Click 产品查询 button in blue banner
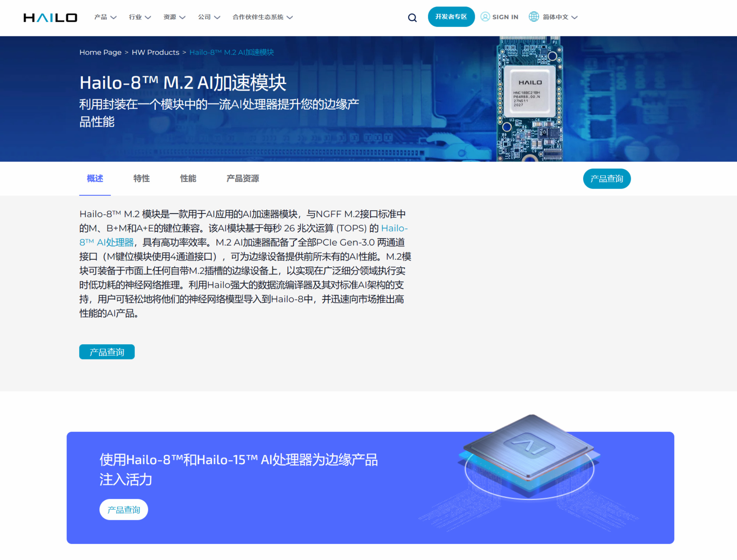This screenshot has height=560, width=737. click(124, 509)
